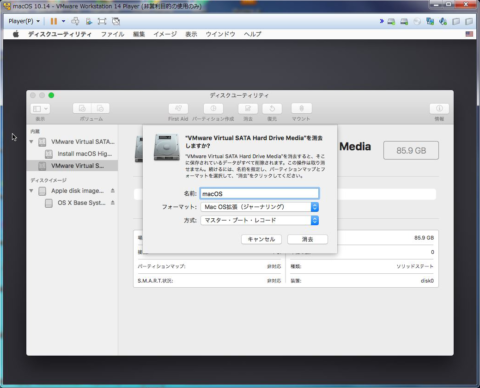Viewport: 480px width, 388px height.
Task: Open the ウインドウ menu
Action: click(x=220, y=34)
